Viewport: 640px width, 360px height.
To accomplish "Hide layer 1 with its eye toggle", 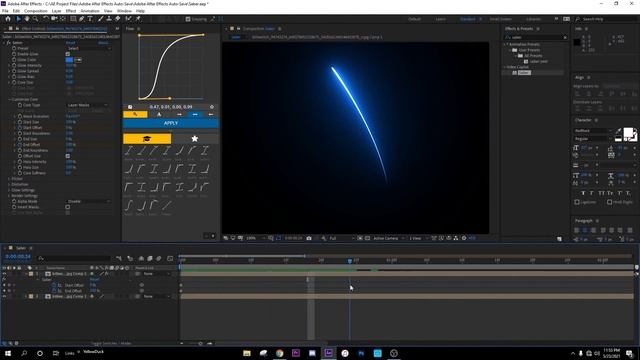I will pos(4,274).
